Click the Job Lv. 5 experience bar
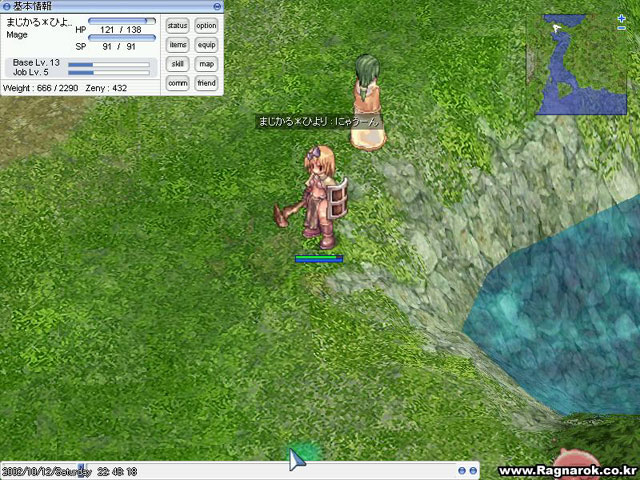 coord(109,73)
